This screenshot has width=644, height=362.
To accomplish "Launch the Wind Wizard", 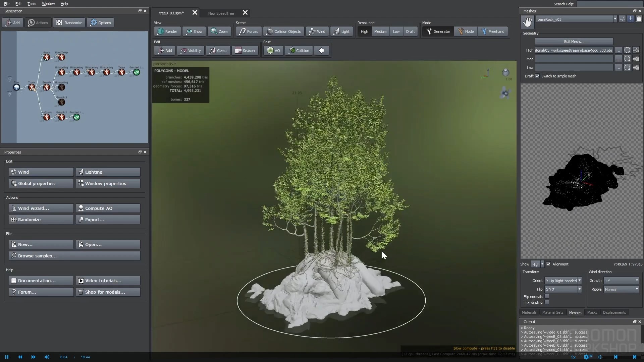I will (41, 208).
